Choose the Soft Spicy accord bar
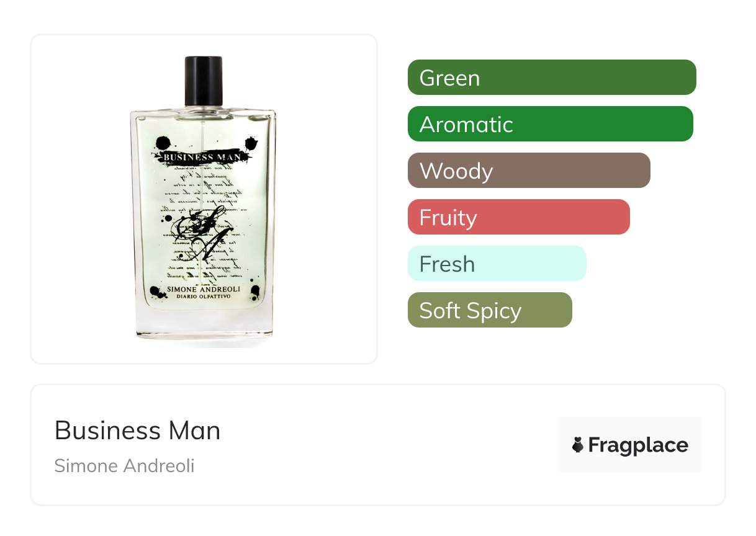756x536 pixels. [x=490, y=310]
